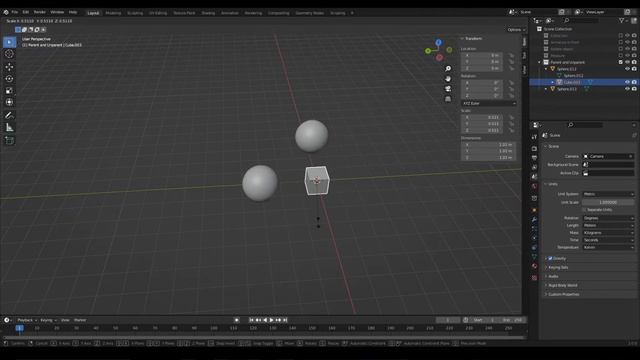Open the Render menu
This screenshot has width=640, height=360.
[40, 12]
